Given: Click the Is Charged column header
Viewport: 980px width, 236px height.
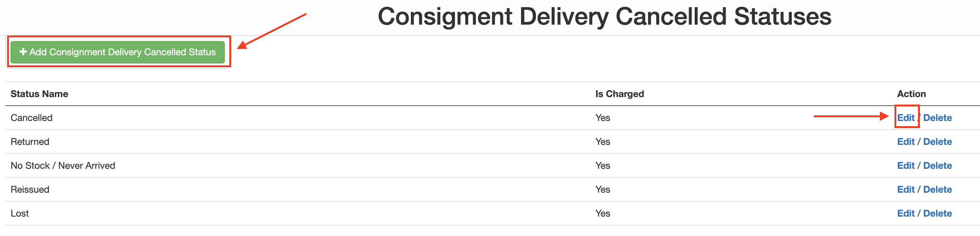Looking at the screenshot, I should pos(619,94).
